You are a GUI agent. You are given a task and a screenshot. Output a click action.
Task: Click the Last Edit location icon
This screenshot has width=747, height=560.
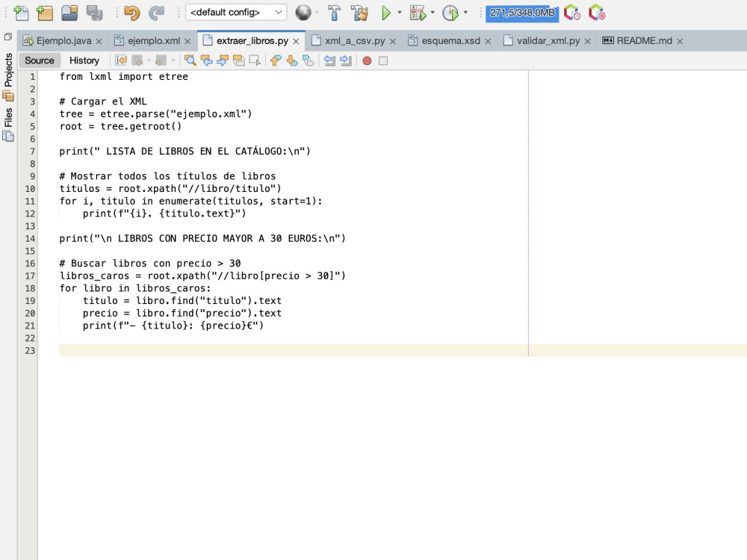121,60
